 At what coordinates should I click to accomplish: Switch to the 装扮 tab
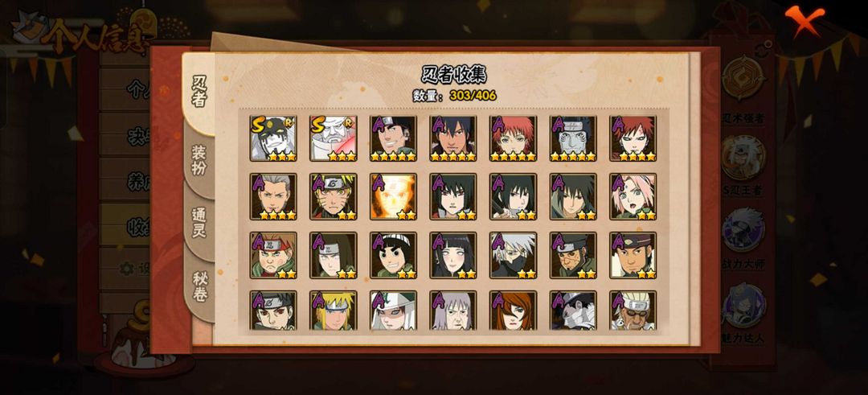(199, 161)
